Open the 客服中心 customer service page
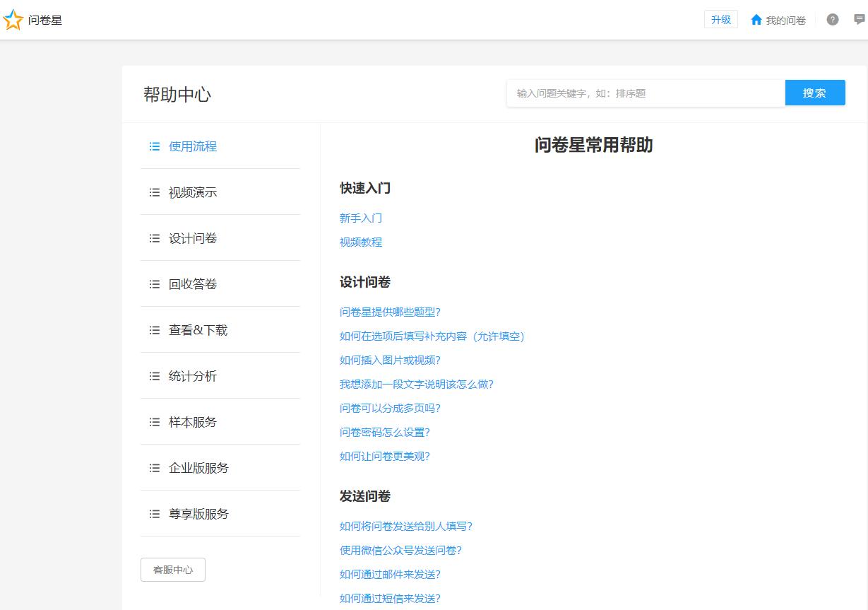This screenshot has height=610, width=868. point(172,569)
